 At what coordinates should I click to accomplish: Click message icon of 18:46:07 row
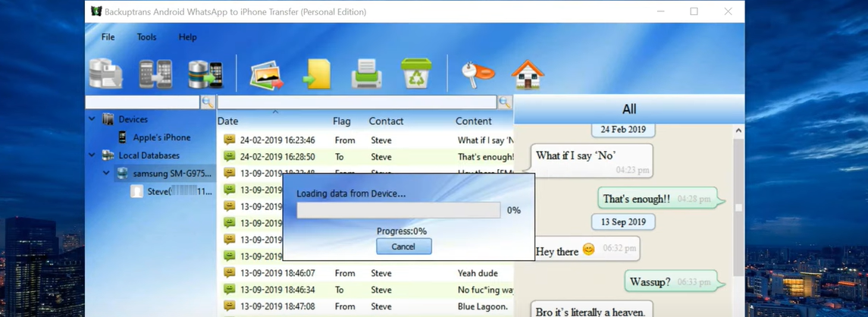(x=229, y=273)
